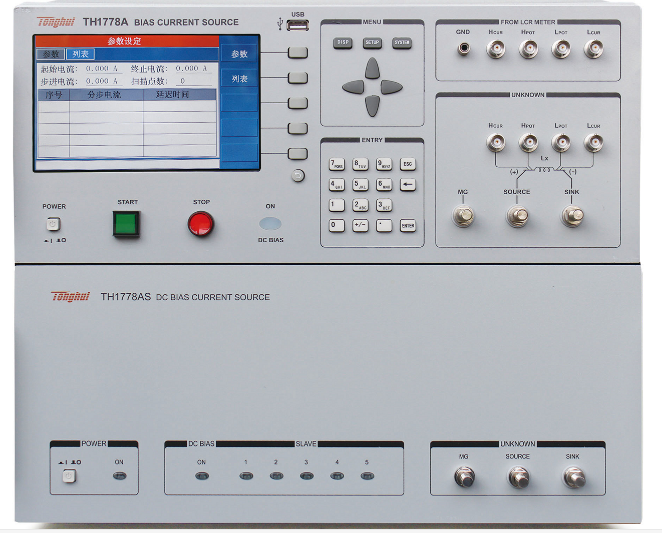The image size is (662, 533).
Task: Toggle the TH1778AS lower POWER switch
Action: pyautogui.click(x=69, y=476)
